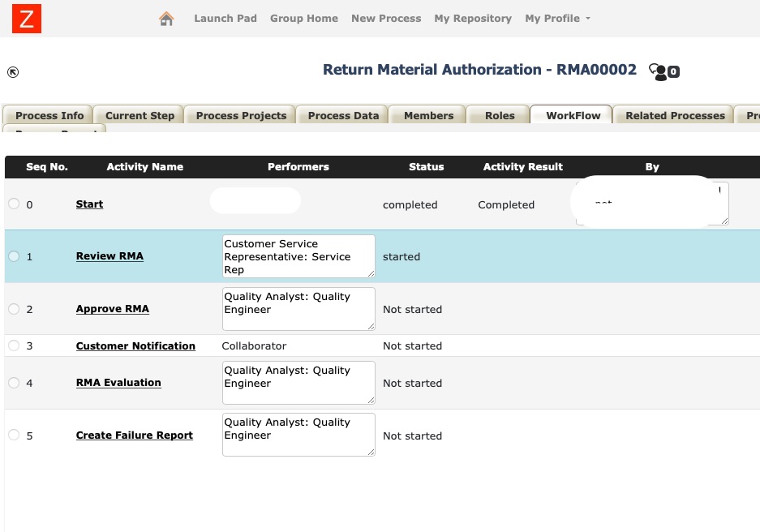Open the Members tab
Screen dimensions: 760x532
click(x=427, y=115)
